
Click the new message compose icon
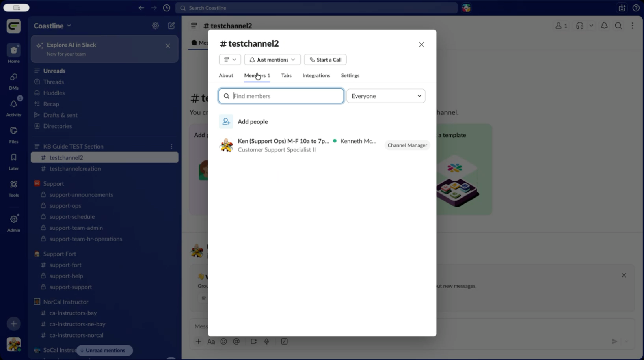[171, 26]
